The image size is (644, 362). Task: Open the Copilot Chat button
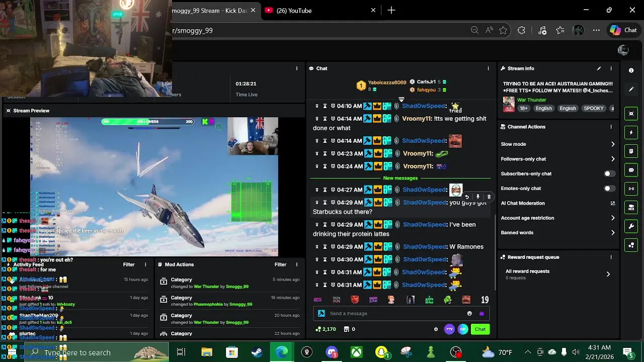click(x=624, y=30)
